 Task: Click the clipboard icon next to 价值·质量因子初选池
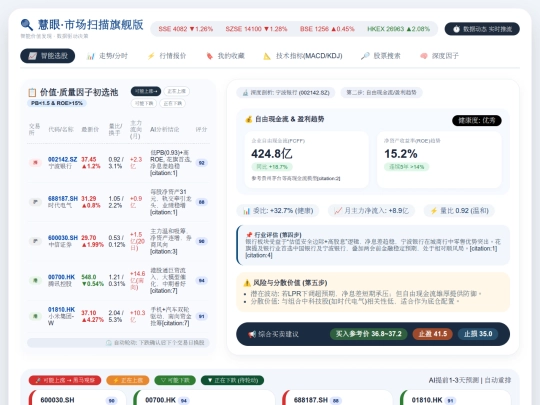(x=32, y=92)
